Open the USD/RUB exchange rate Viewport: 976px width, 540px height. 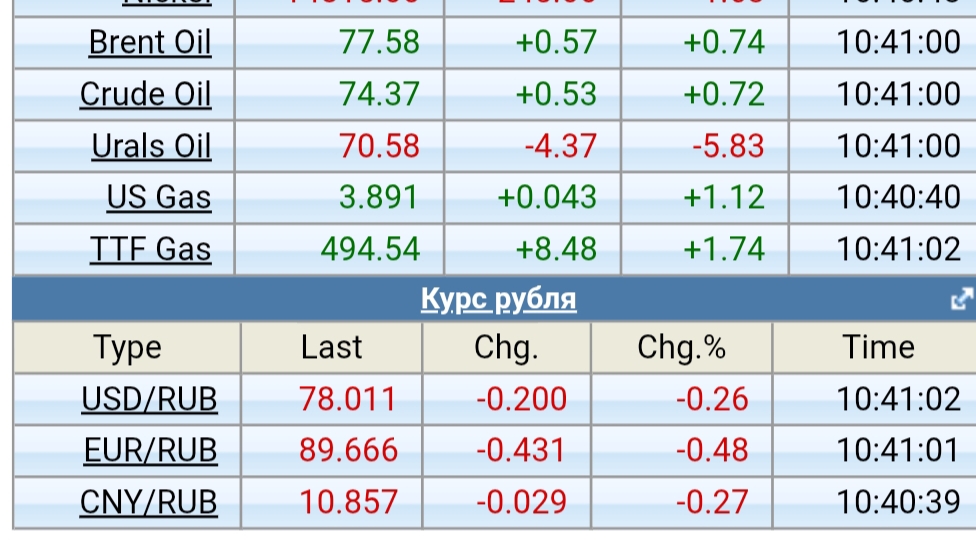pyautogui.click(x=149, y=399)
